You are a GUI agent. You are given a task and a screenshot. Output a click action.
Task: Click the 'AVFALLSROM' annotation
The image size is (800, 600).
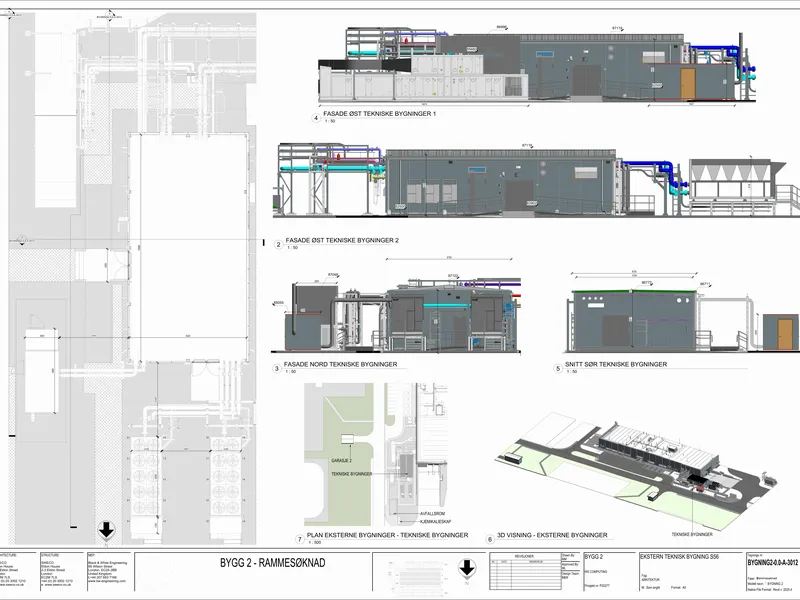point(433,514)
